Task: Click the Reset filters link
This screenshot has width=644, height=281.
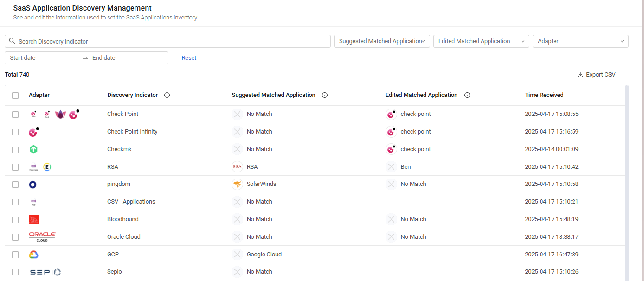Action: [189, 58]
